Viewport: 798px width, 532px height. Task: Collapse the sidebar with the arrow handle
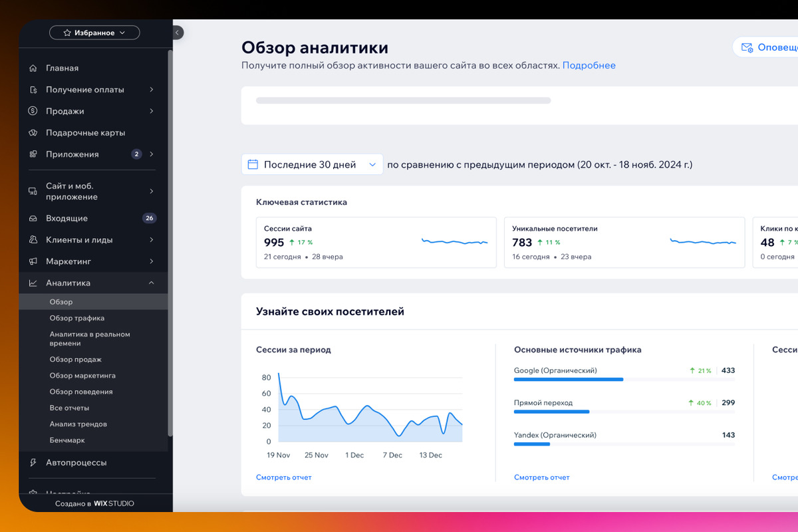click(x=178, y=33)
